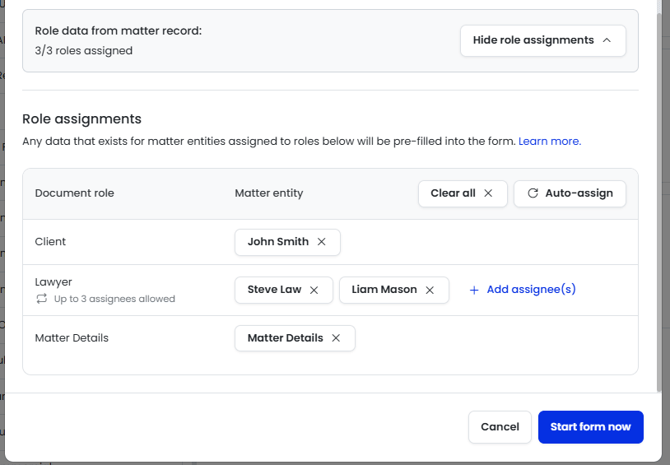Click the dialog's vertical scrollbar

pyautogui.click(x=657, y=200)
